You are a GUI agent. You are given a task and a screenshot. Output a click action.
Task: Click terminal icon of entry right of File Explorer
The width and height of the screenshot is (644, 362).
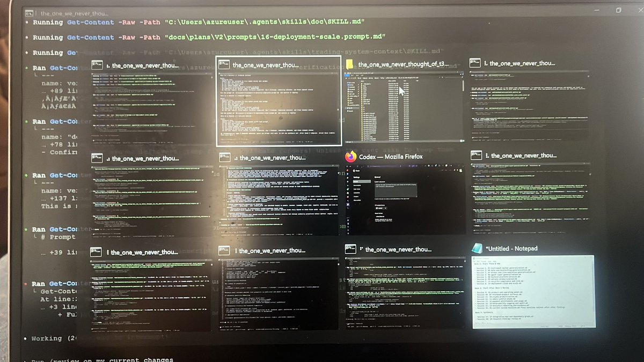click(476, 63)
